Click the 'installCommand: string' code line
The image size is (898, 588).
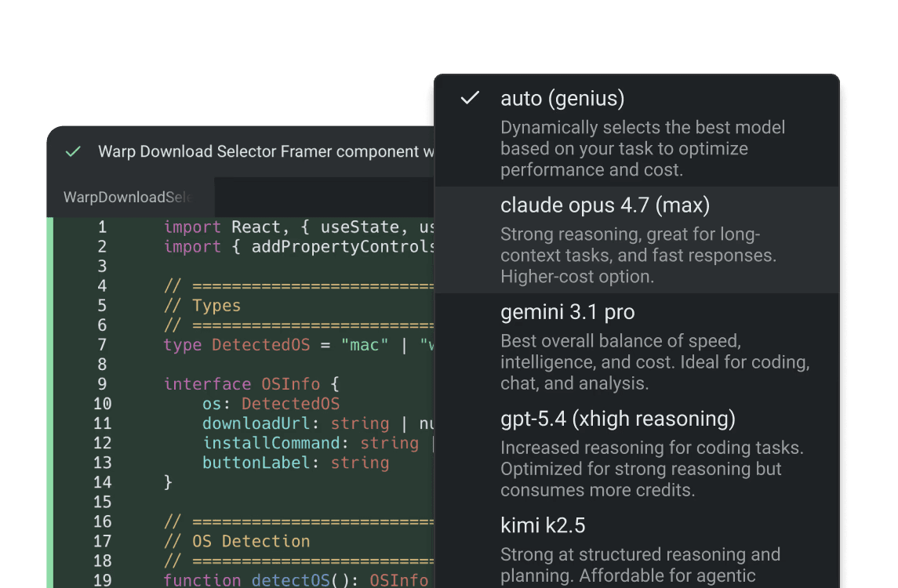click(318, 443)
